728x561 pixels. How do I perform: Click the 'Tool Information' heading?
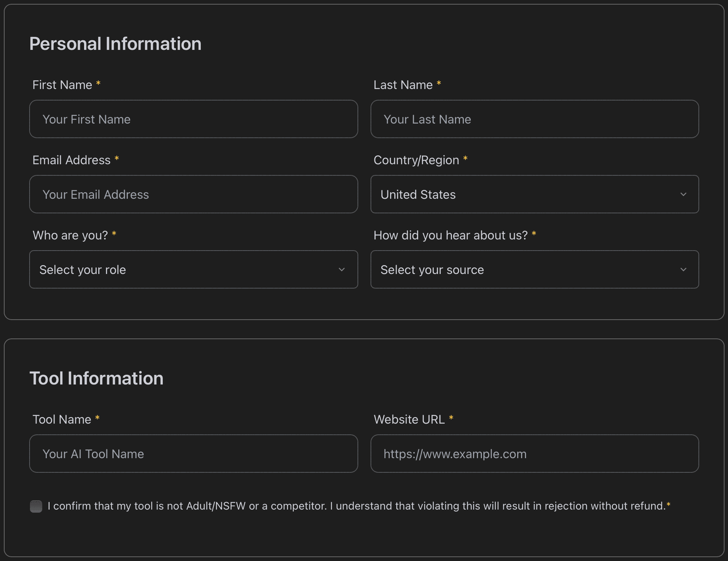coord(96,378)
